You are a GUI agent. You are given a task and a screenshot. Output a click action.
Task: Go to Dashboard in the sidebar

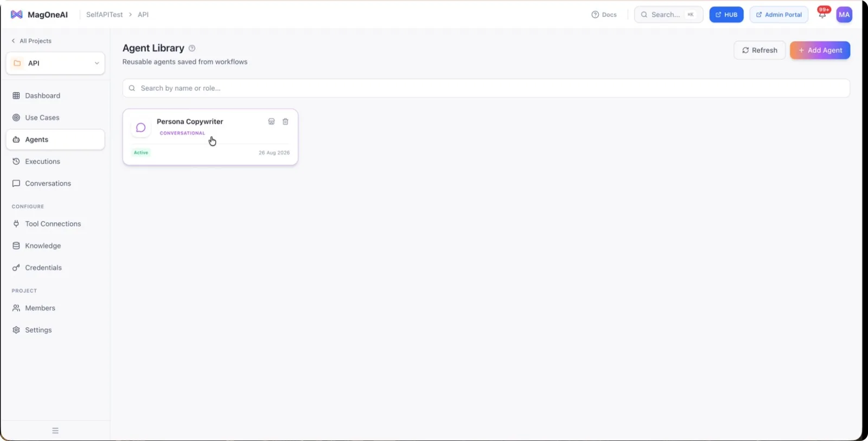tap(55, 95)
